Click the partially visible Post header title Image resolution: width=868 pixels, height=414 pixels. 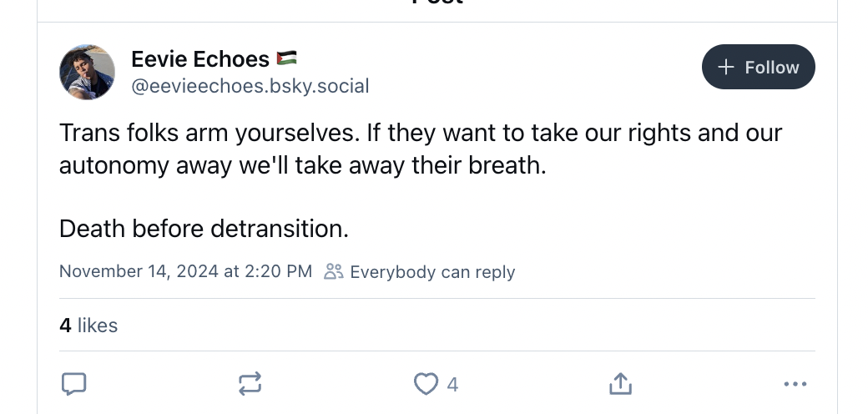pos(437,3)
